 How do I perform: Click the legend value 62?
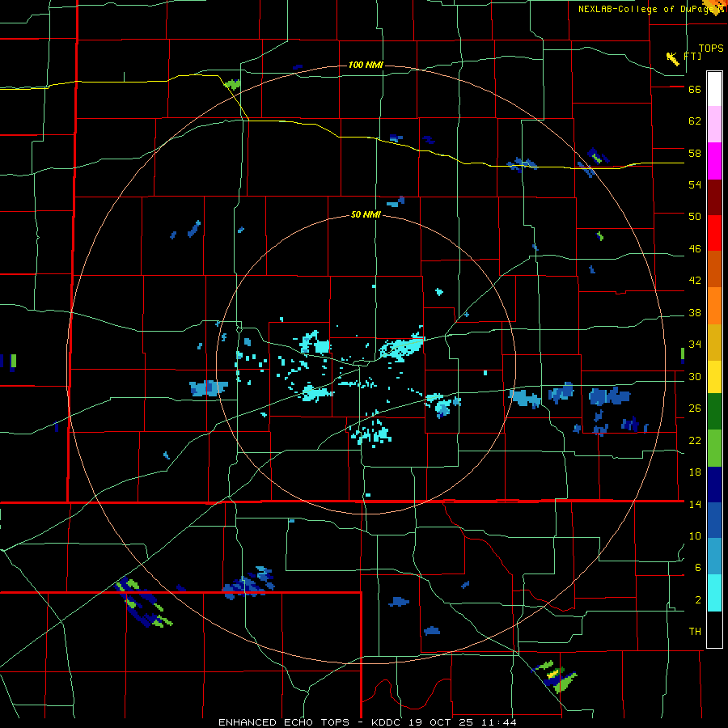pos(695,121)
